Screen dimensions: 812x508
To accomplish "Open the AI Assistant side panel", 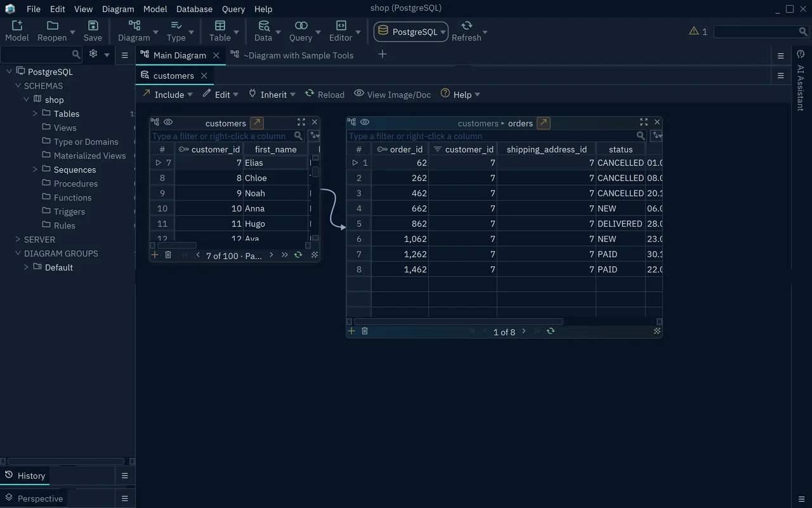I will [801, 83].
